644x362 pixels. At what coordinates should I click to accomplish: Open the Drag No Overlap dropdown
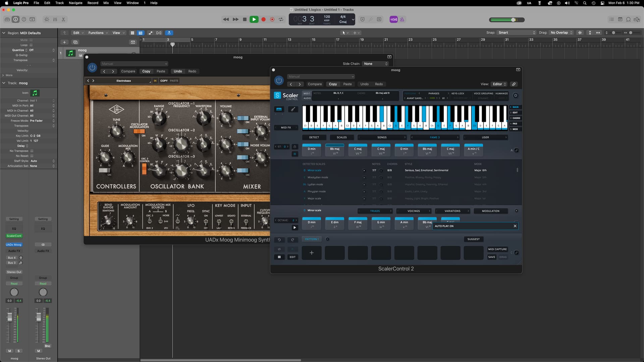pyautogui.click(x=561, y=33)
